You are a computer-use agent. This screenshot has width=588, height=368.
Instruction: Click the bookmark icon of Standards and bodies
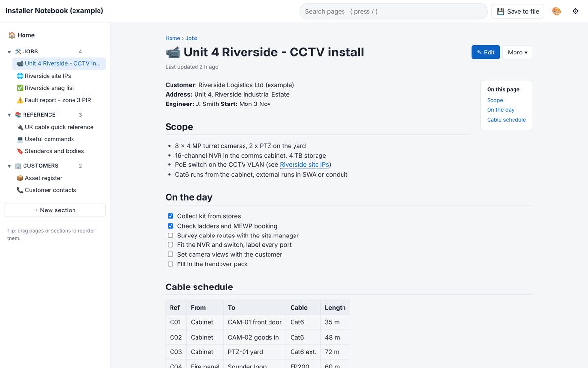click(x=20, y=151)
